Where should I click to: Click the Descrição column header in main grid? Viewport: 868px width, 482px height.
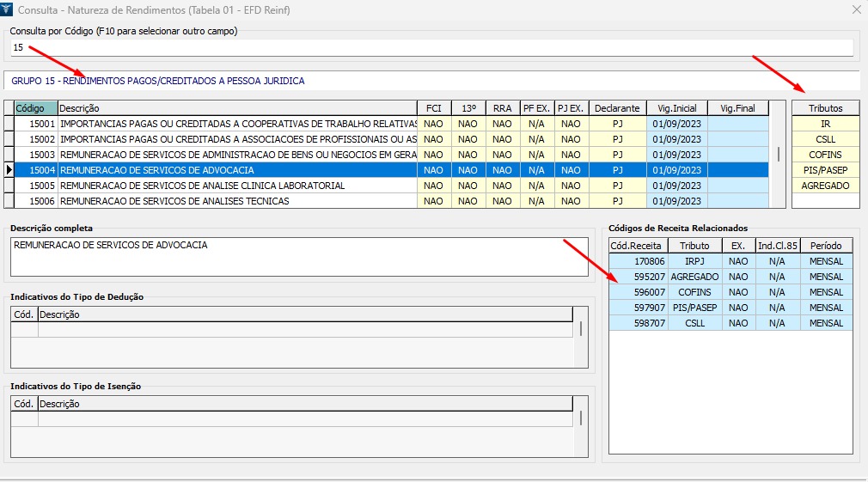(x=236, y=108)
